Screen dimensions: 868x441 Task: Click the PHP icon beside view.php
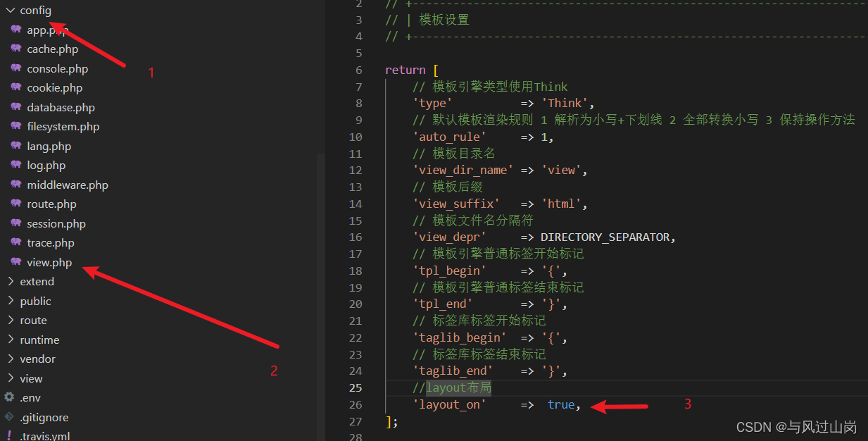point(16,262)
